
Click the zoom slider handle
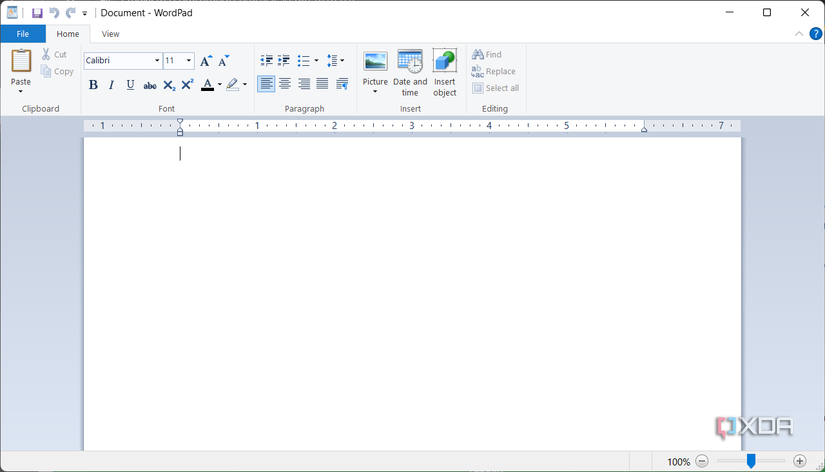pos(751,461)
